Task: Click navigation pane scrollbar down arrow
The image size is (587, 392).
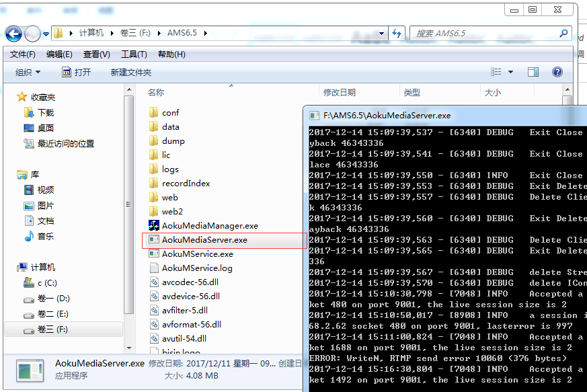Action: [129, 348]
